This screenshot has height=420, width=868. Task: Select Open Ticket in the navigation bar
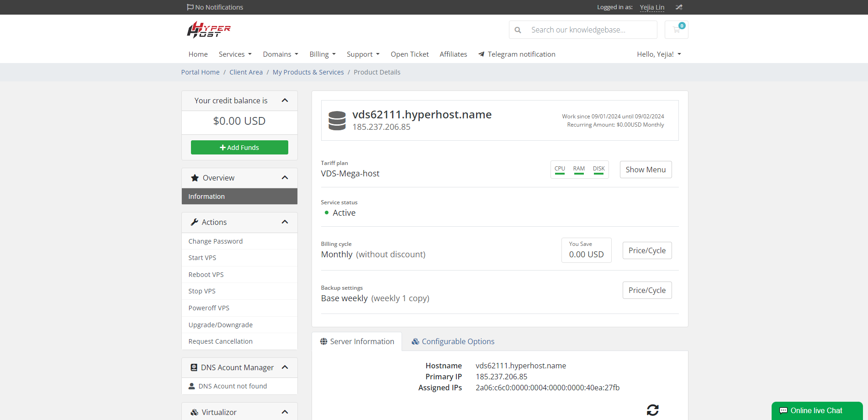point(410,54)
